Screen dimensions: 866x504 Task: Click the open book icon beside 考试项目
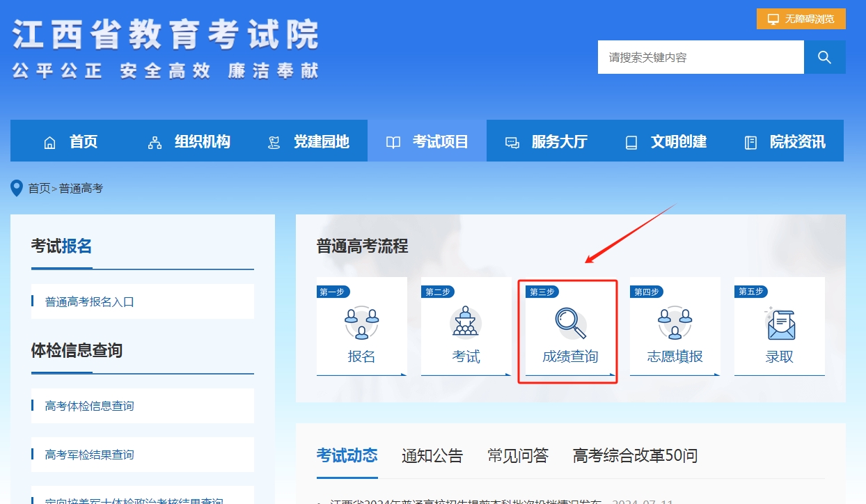pos(393,143)
